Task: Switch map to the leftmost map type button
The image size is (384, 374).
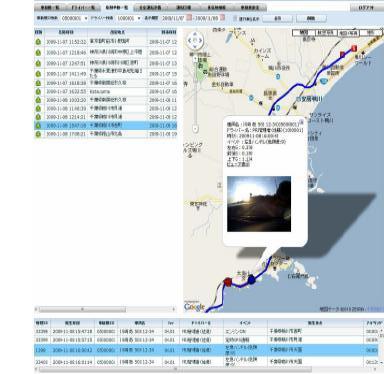Action: [303, 33]
